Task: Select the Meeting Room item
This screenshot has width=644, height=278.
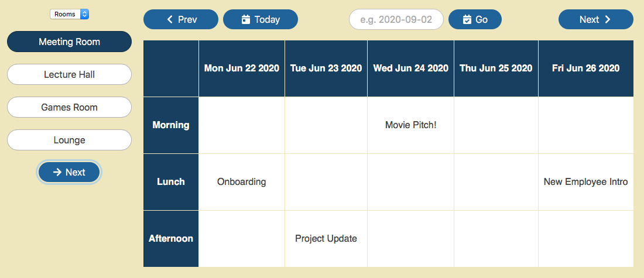Action: click(69, 42)
